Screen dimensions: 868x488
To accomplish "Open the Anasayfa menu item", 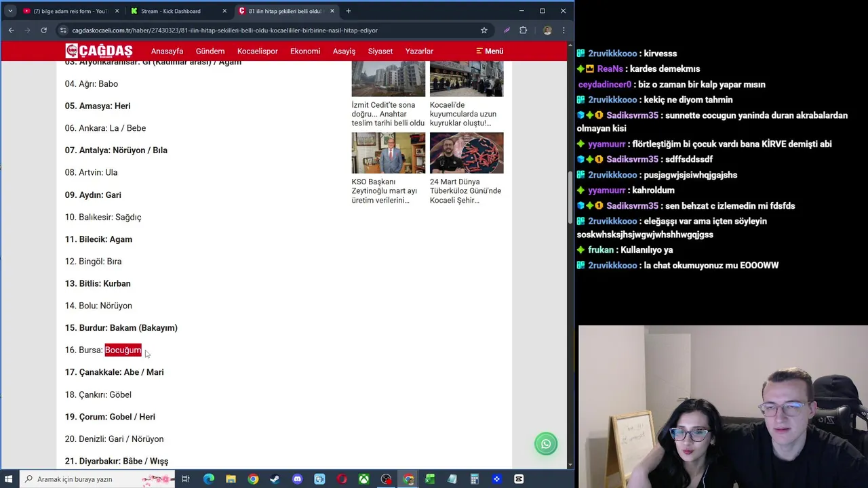I will (167, 51).
